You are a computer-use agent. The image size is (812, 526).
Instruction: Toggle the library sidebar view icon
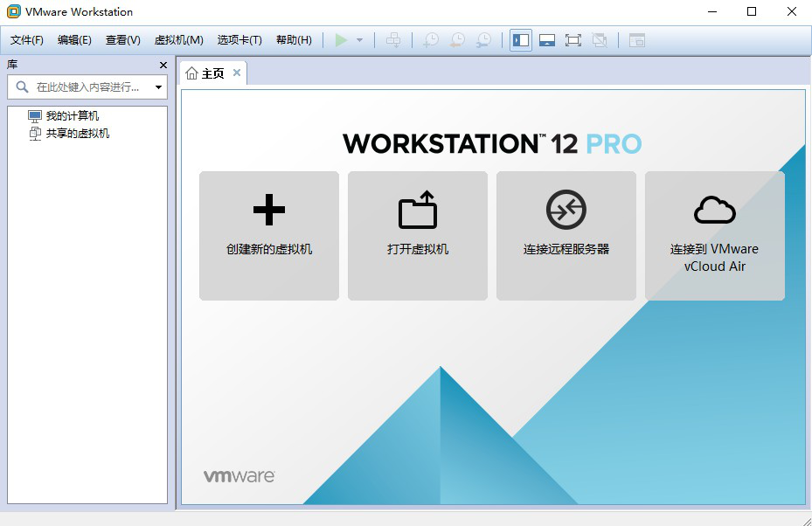(521, 40)
